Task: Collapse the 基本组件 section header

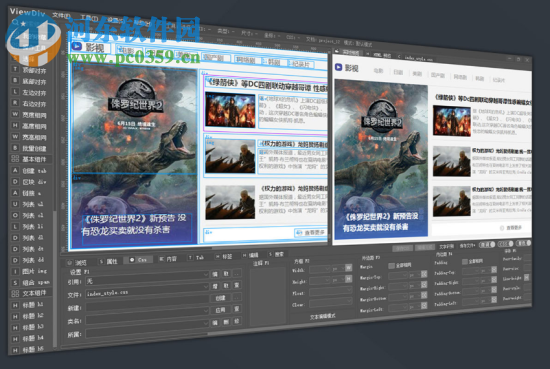Action: click(31, 159)
